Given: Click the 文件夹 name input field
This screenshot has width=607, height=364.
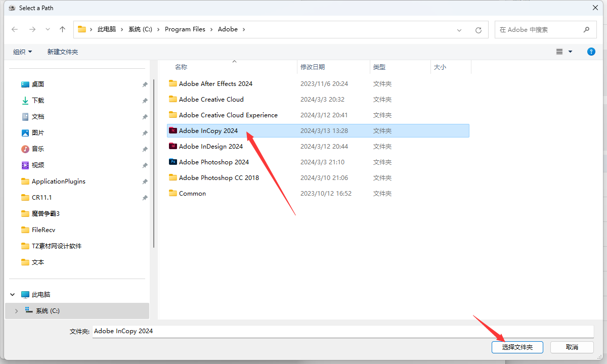Looking at the screenshot, I should [343, 331].
